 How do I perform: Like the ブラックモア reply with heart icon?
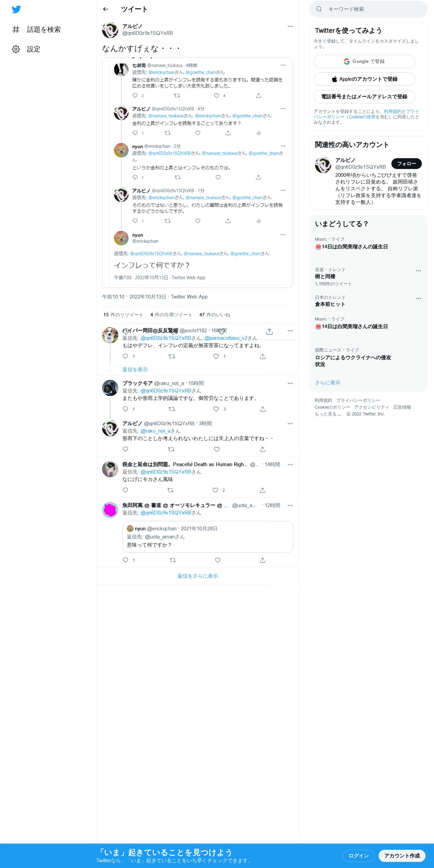click(x=216, y=409)
